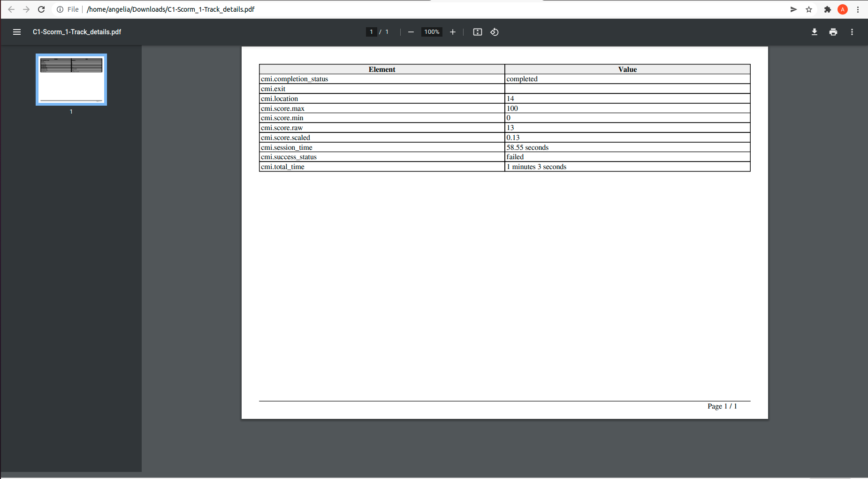Click the thumbnail page label 1

point(71,112)
